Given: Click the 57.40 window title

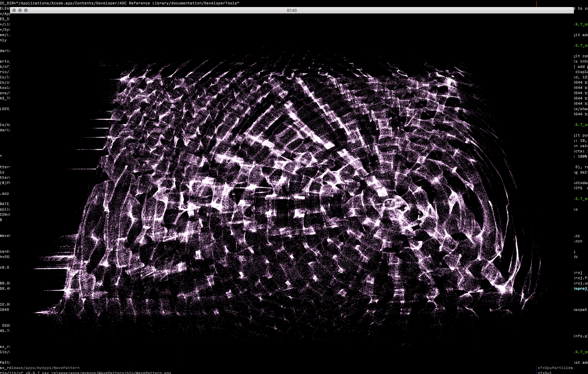Looking at the screenshot, I should (x=292, y=10).
